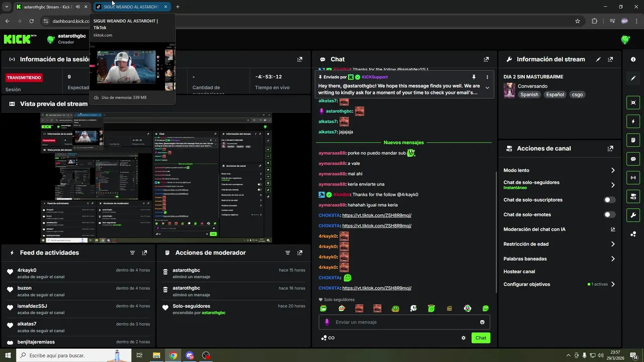
Task: Open Palabras baneadas settings
Action: [x=559, y=259]
